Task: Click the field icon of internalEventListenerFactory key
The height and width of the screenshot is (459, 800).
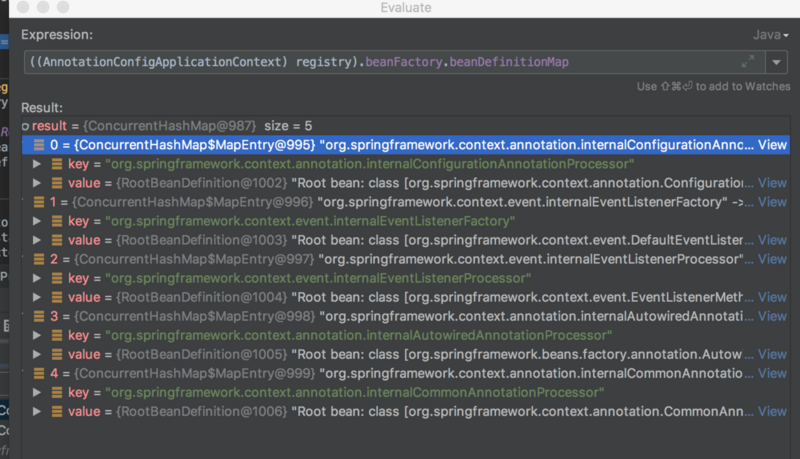Action: [56, 221]
